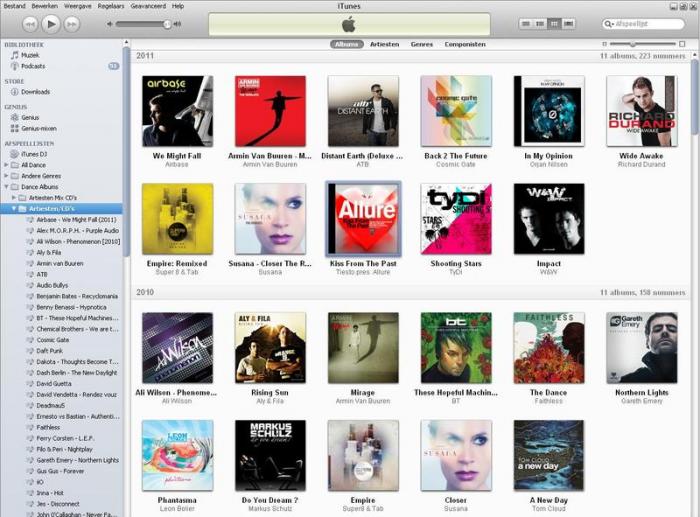The image size is (700, 517).
Task: Switch to Cover Flow view button
Action: point(568,24)
